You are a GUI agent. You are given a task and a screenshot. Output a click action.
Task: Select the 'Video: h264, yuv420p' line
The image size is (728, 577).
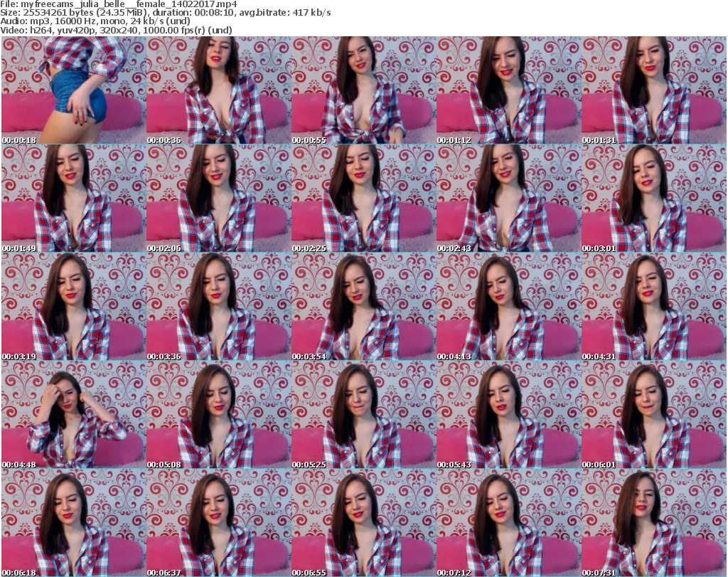[116, 30]
